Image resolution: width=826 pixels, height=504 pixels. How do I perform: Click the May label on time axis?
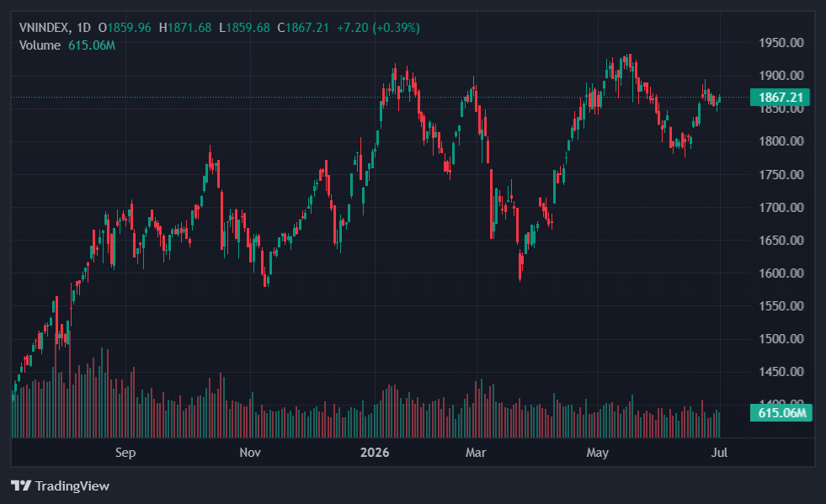pos(597,453)
